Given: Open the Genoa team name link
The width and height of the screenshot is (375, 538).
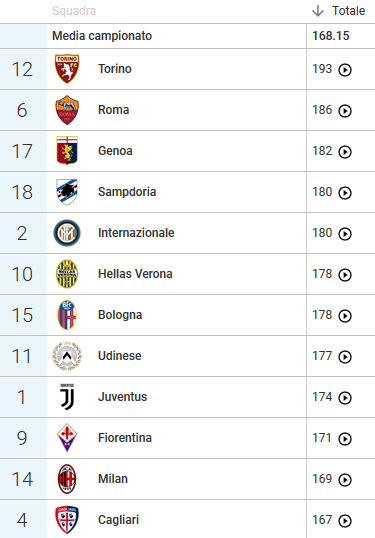Looking at the screenshot, I should pos(115,151).
